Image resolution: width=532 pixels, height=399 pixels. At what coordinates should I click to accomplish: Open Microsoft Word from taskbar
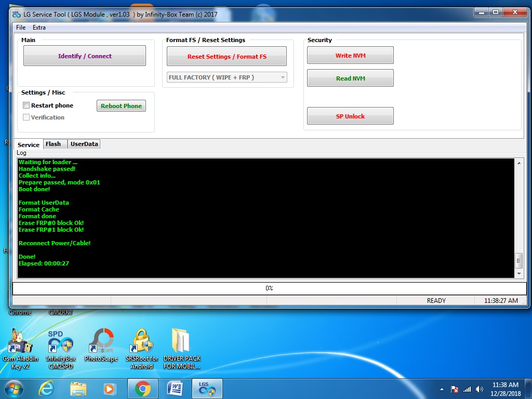tap(175, 389)
